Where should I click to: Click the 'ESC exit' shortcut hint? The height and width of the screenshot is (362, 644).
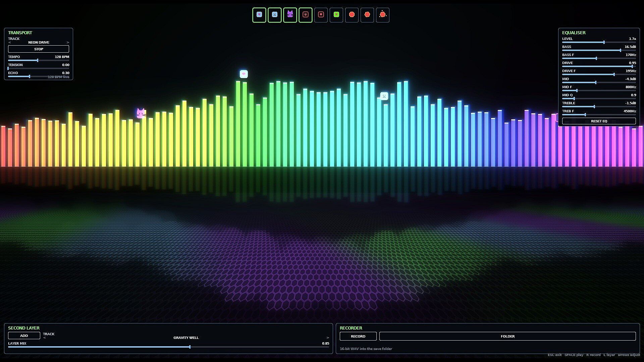coord(554,355)
